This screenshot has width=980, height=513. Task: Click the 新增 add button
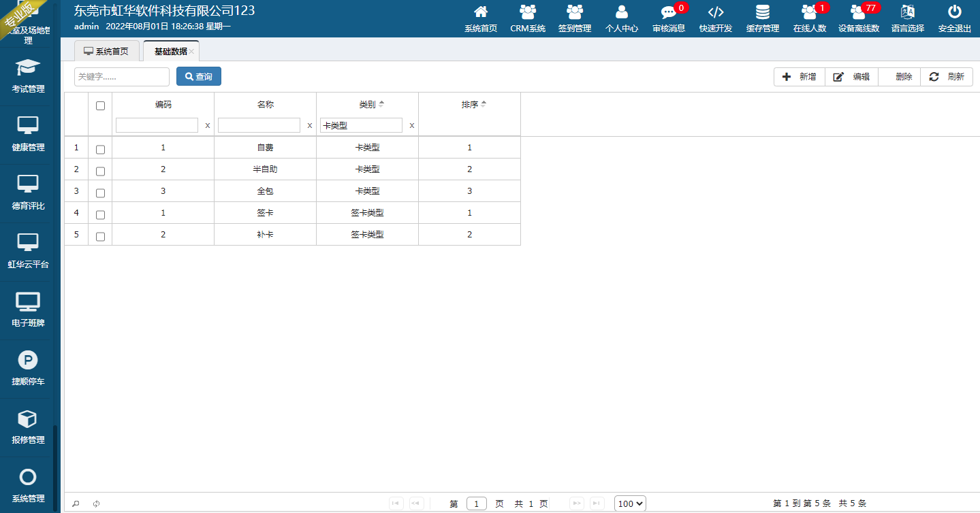(x=800, y=77)
